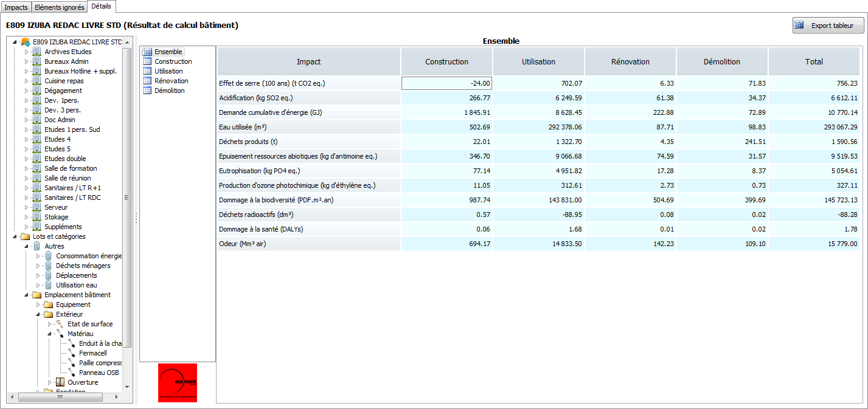
Task: Expand the Utilisation eau node
Action: [38, 285]
